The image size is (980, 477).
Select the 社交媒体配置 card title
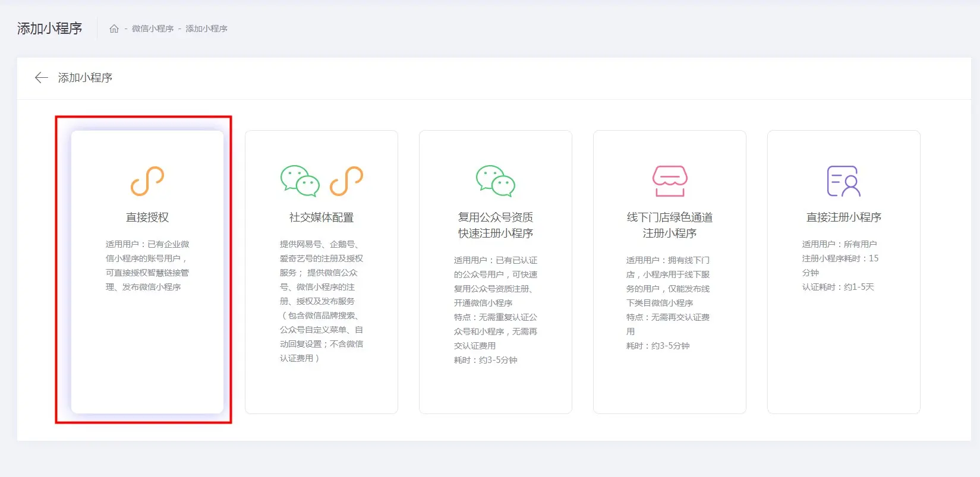[x=322, y=217]
